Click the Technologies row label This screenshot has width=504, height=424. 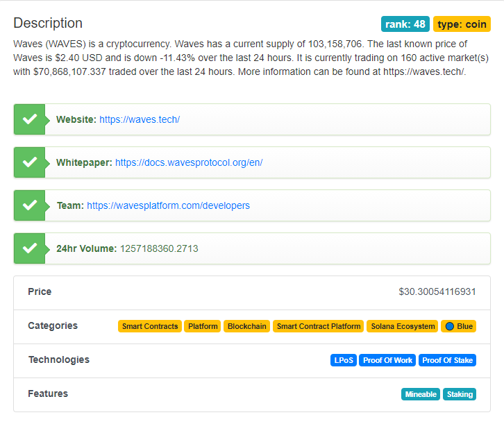[59, 359]
